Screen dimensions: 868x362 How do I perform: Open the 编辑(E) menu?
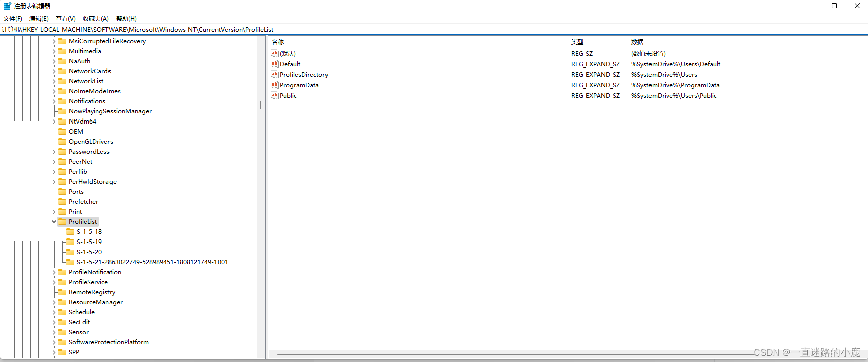pyautogui.click(x=39, y=18)
